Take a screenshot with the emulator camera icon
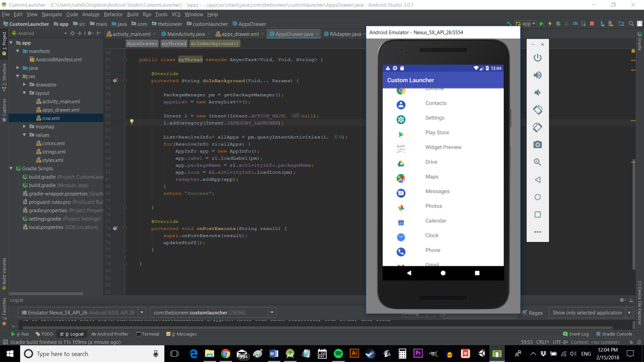This screenshot has height=362, width=644. [x=538, y=144]
